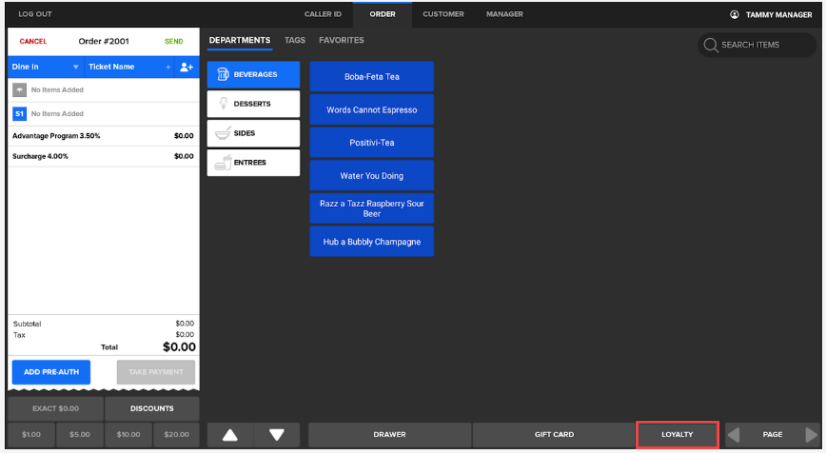Click the $5.00 quick cash button
826x453 pixels.
click(80, 435)
